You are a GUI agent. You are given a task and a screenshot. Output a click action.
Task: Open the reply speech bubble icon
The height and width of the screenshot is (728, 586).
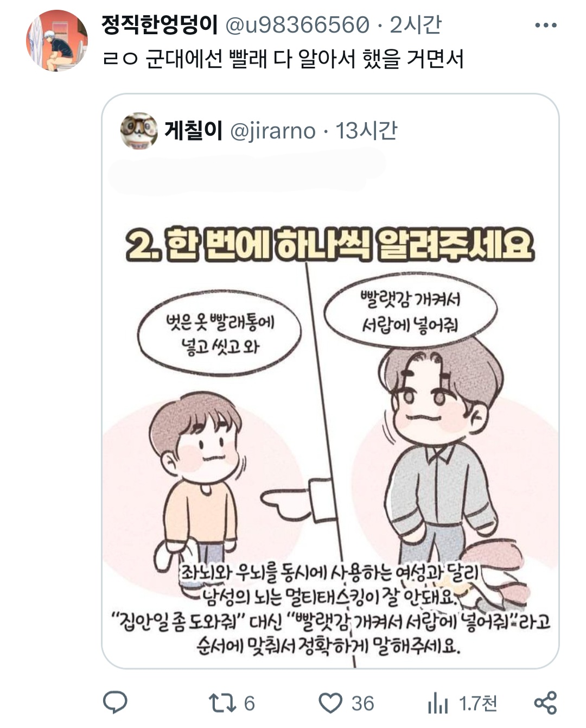[x=115, y=702]
